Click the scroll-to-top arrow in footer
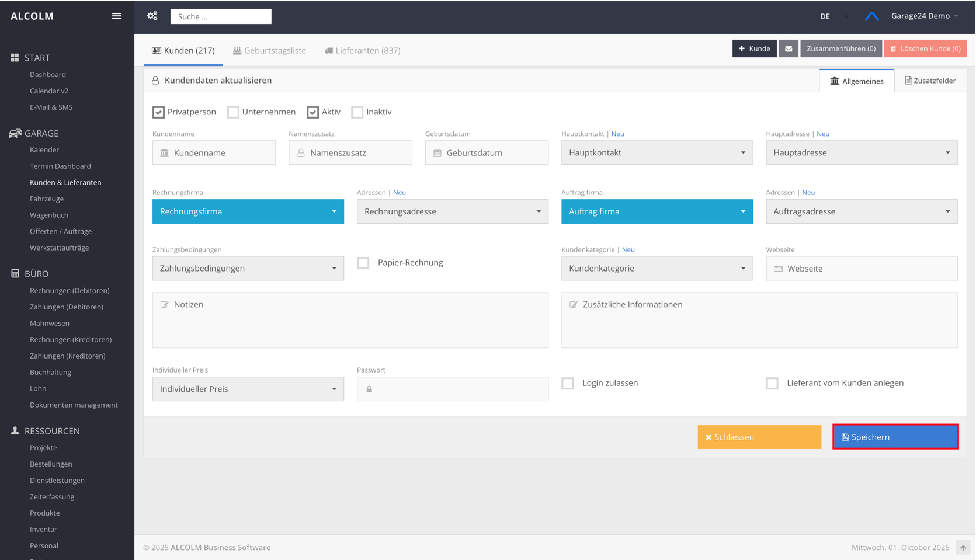This screenshot has height=560, width=976. pyautogui.click(x=963, y=547)
